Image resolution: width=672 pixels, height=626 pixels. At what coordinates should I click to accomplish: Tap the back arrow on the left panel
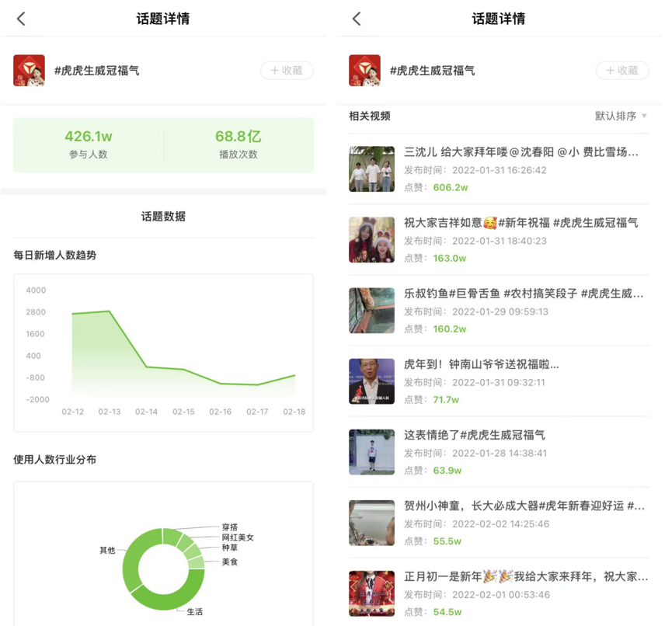click(21, 18)
